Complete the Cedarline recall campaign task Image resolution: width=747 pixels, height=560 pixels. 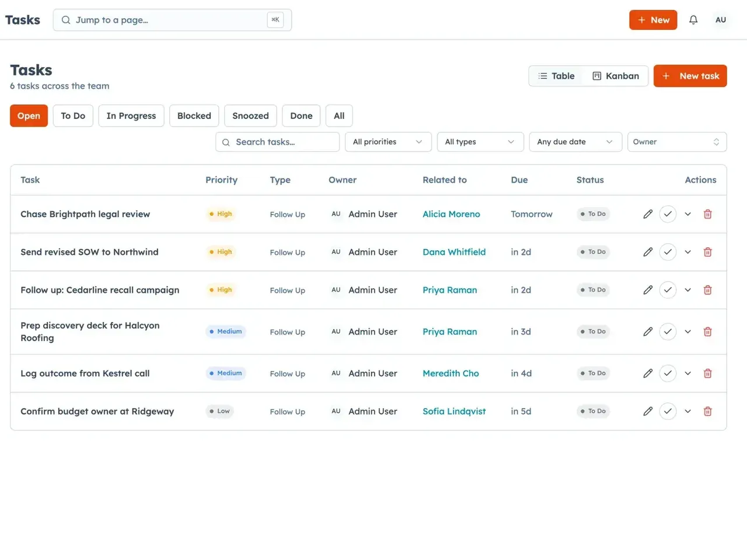[668, 290]
